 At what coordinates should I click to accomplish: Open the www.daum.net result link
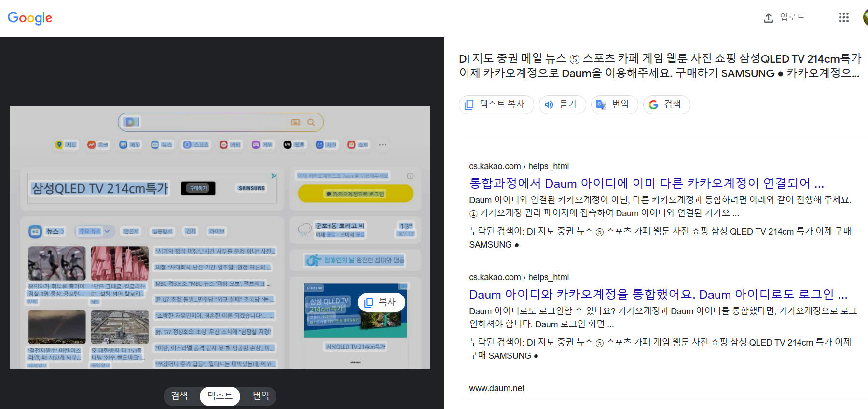496,388
